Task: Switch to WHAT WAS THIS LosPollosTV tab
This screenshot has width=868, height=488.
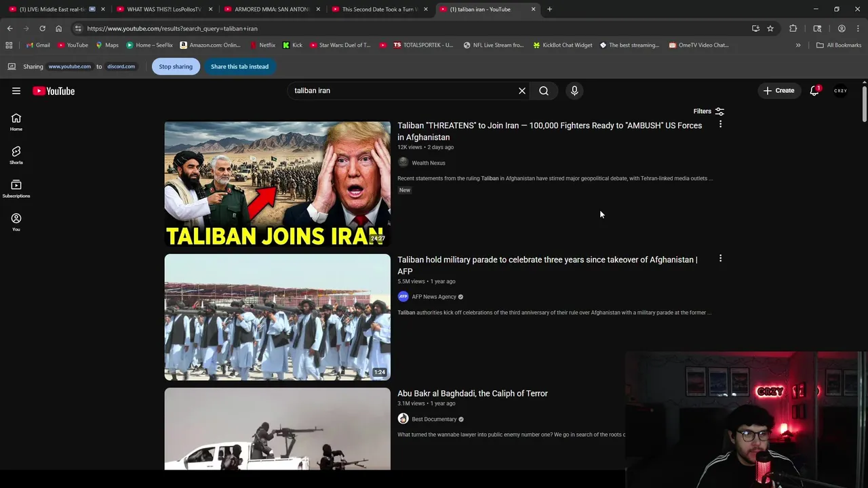Action: pyautogui.click(x=164, y=9)
